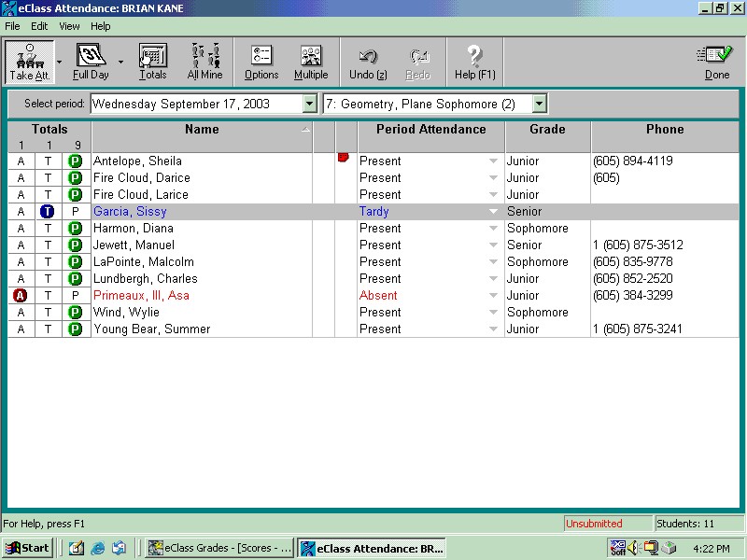Sort the list by Name column header

click(x=202, y=130)
